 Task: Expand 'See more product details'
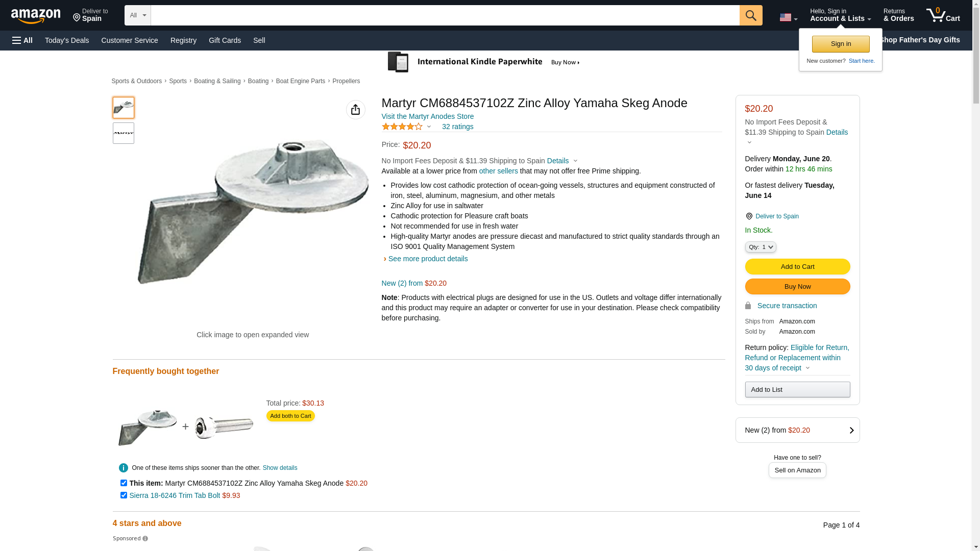pos(428,259)
